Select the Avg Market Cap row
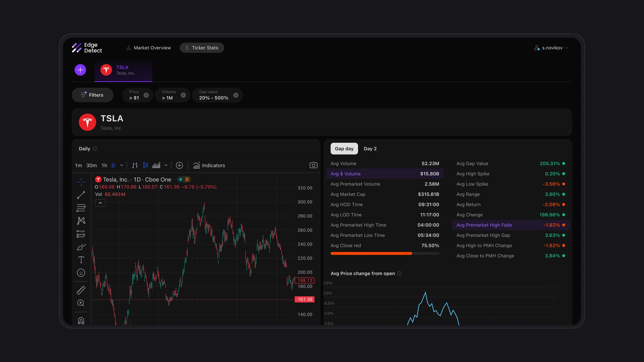This screenshot has height=362, width=644. [x=385, y=194]
